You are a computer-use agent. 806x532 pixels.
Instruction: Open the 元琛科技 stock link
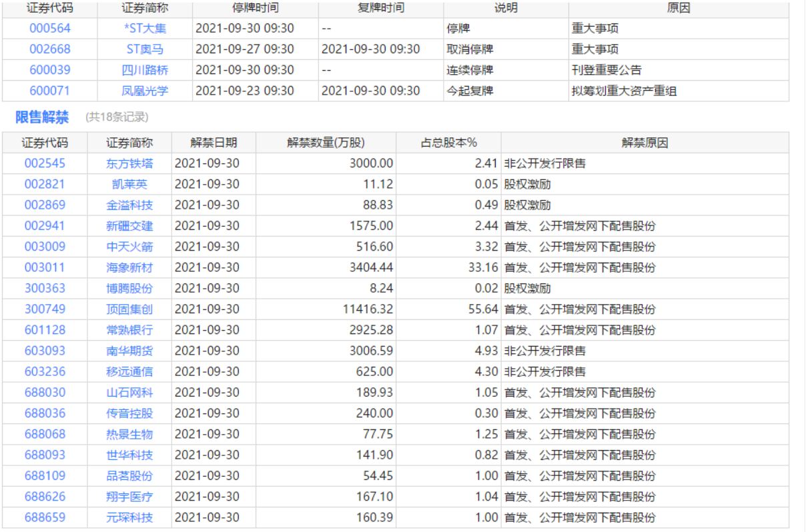pyautogui.click(x=129, y=517)
